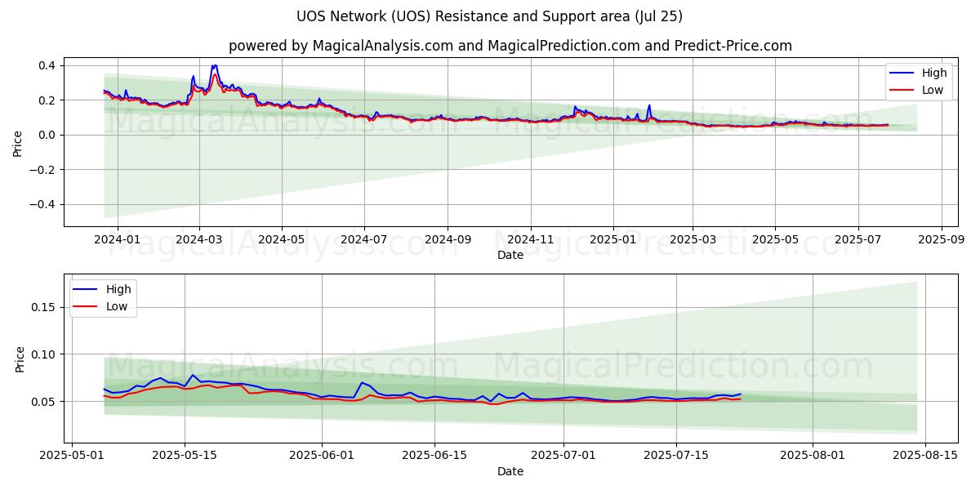
Task: Click the 'Date' axis label under the bottom chart
Action: (510, 471)
